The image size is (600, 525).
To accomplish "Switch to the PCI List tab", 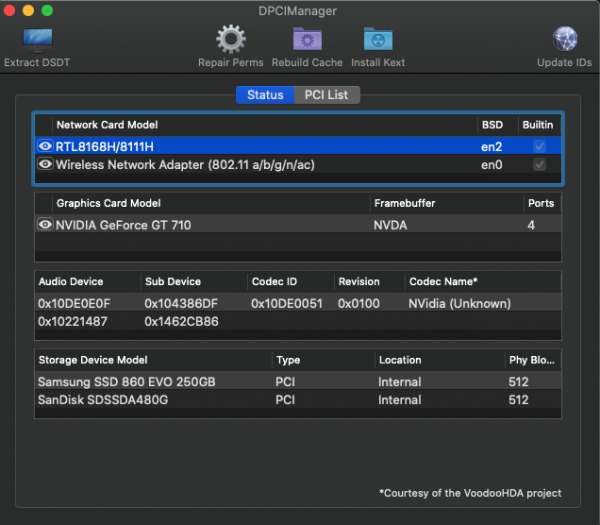I will point(327,95).
